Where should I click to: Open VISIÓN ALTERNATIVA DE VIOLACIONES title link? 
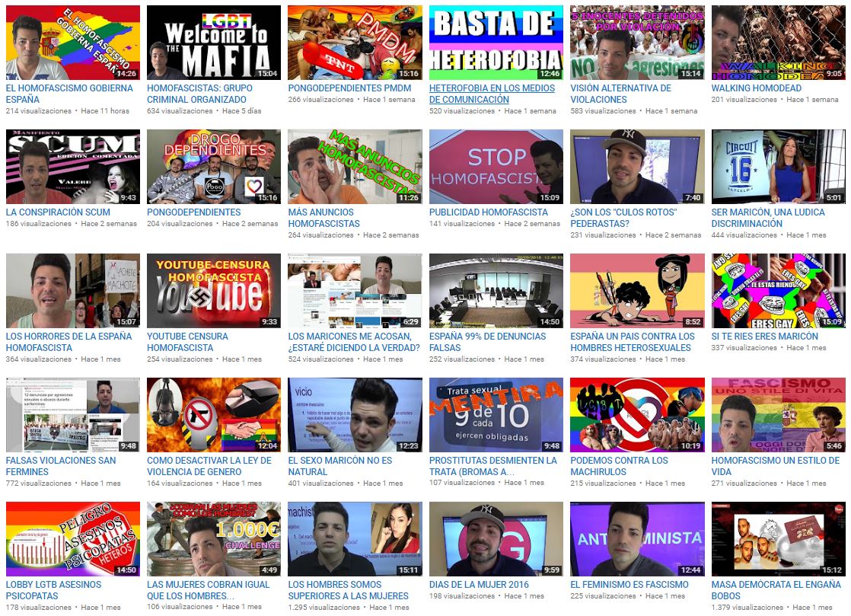tap(620, 94)
